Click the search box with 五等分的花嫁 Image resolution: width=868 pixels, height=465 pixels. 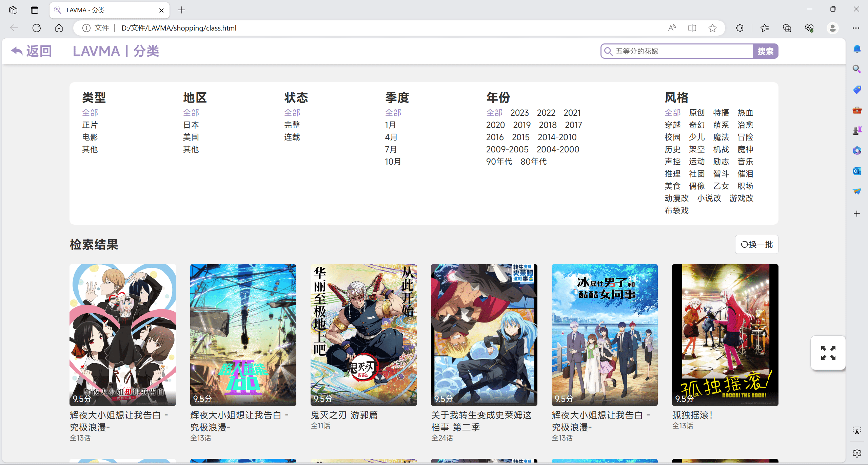click(x=677, y=51)
